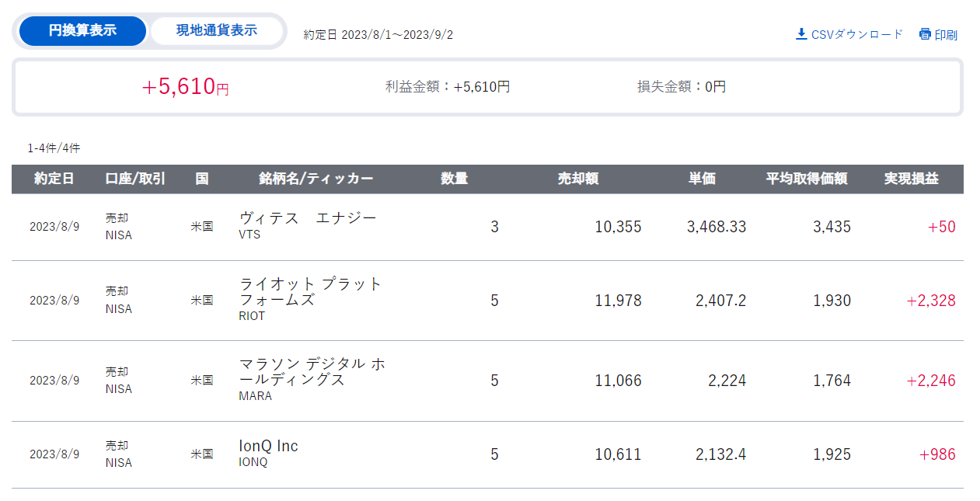Screen dimensions: 980x501
Task: Select the ヴィテス エナジー stock name
Action: (308, 218)
